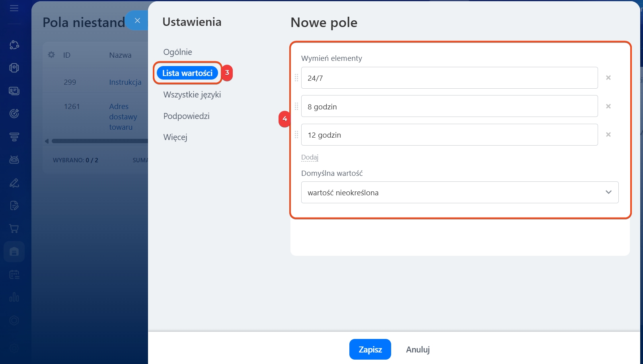This screenshot has width=643, height=364.
Task: Open the robot automation sidebar icon
Action: [14, 160]
